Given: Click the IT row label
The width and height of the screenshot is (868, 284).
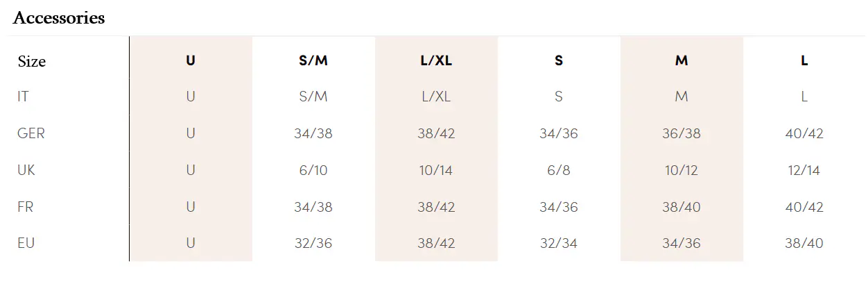Looking at the screenshot, I should (24, 97).
